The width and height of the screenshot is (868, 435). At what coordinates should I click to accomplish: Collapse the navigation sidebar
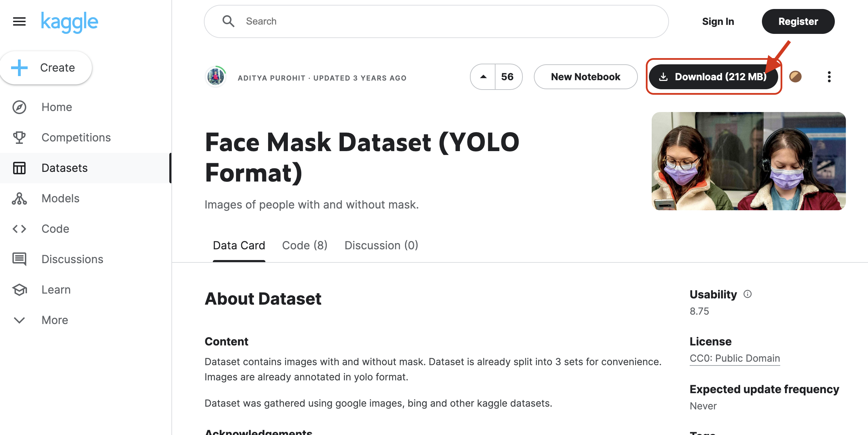(19, 21)
